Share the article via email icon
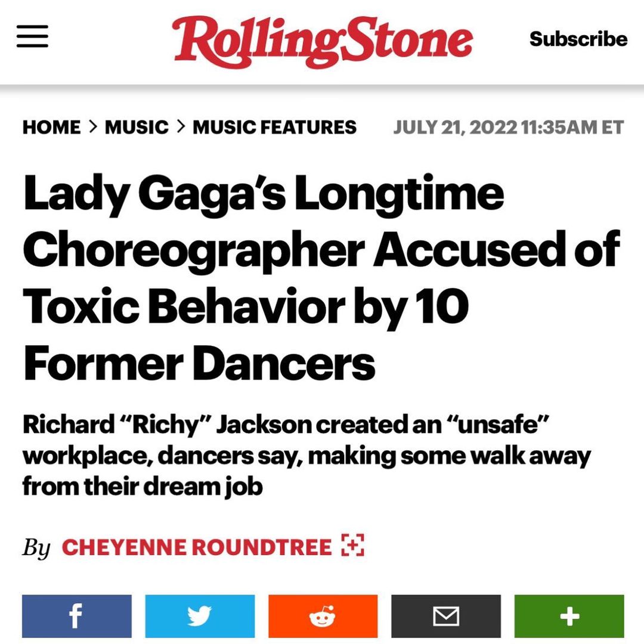Viewport: 644px width, 644px height. click(x=445, y=616)
